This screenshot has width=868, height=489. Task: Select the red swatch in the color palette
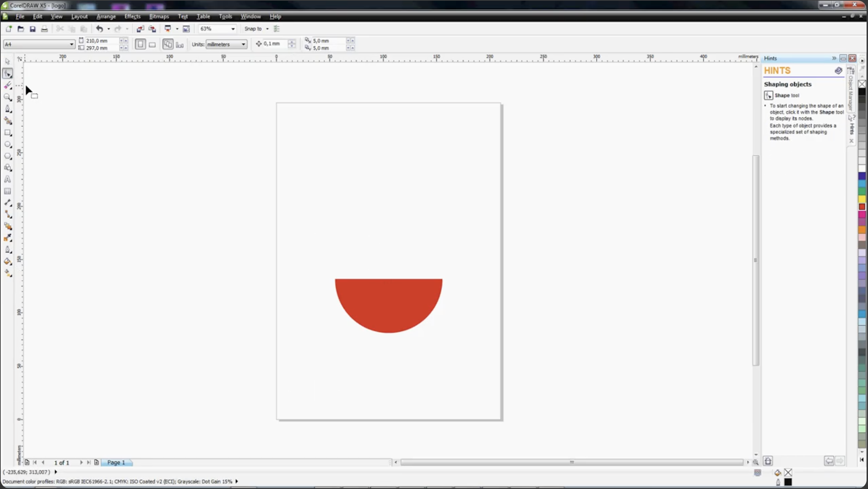pos(862,207)
